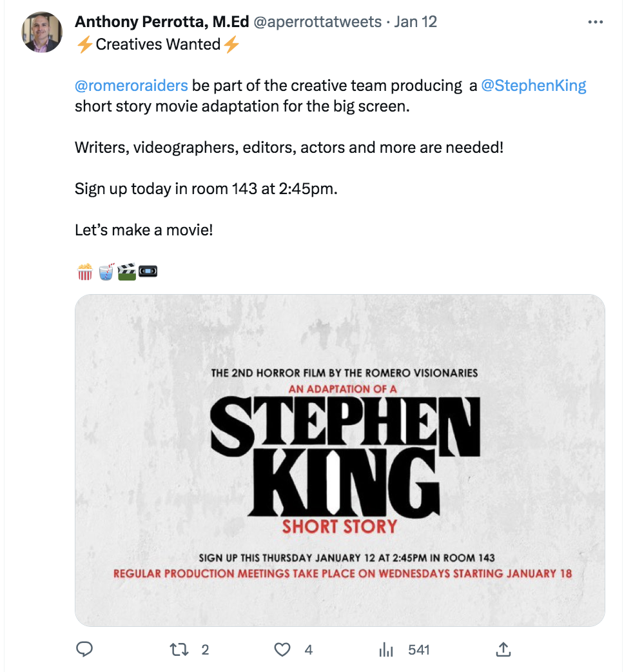Click the popcorn emoji in the tweet
This screenshot has width=624, height=672.
coord(85,272)
